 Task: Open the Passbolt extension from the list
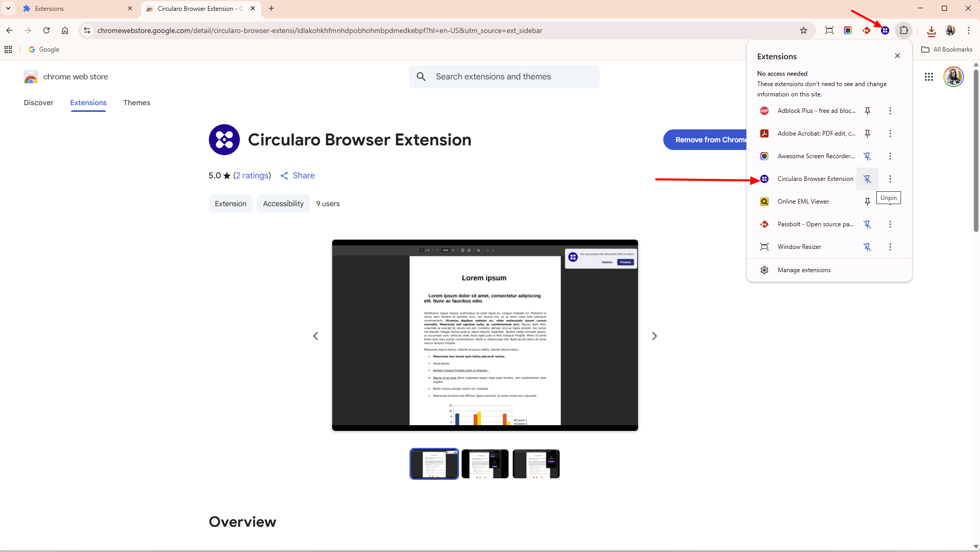point(764,224)
